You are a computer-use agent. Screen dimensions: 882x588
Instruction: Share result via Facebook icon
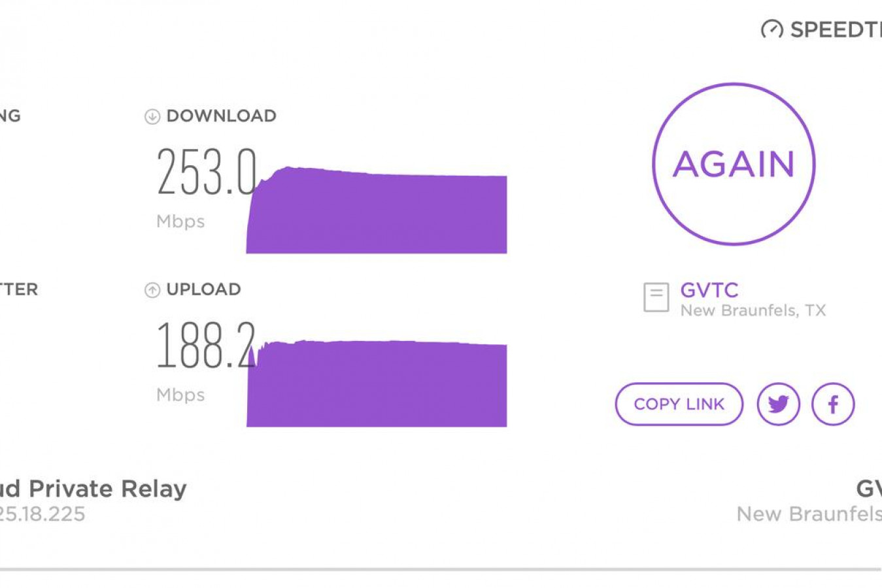point(833,404)
